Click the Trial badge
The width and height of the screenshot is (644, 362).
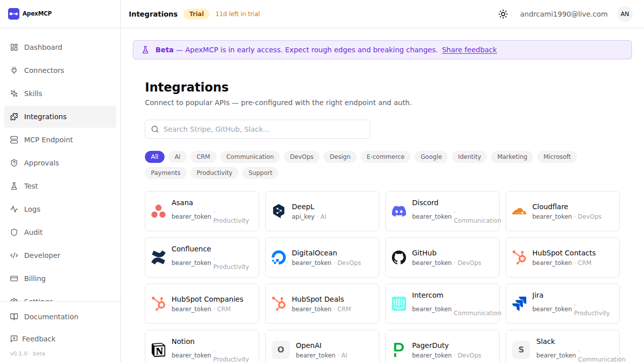[x=196, y=14]
